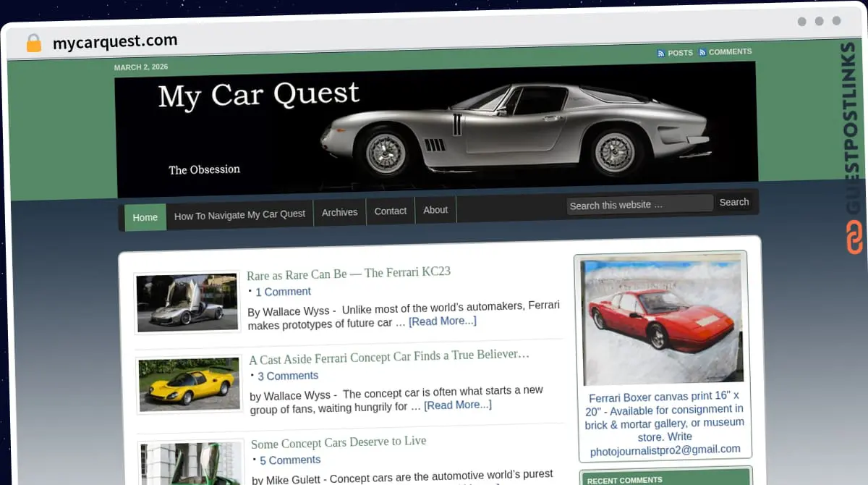The width and height of the screenshot is (868, 485).
Task: View the 1 Comment link
Action: pyautogui.click(x=283, y=292)
